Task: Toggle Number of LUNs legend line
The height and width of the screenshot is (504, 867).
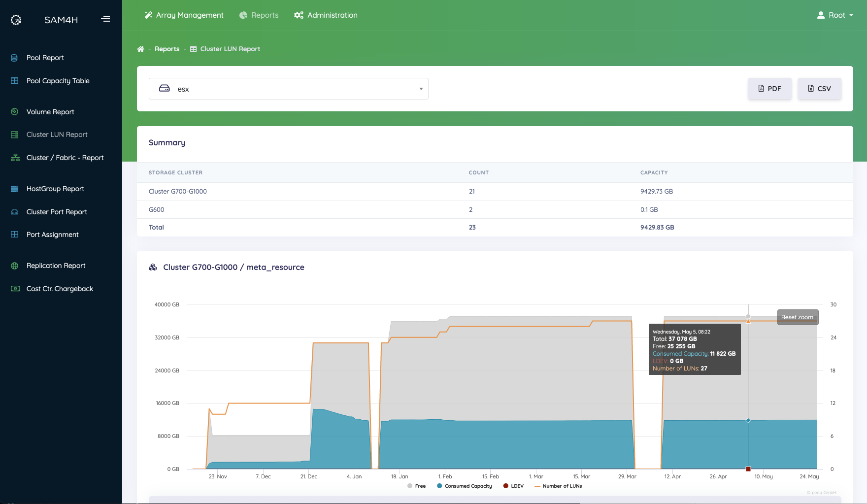Action: point(558,486)
